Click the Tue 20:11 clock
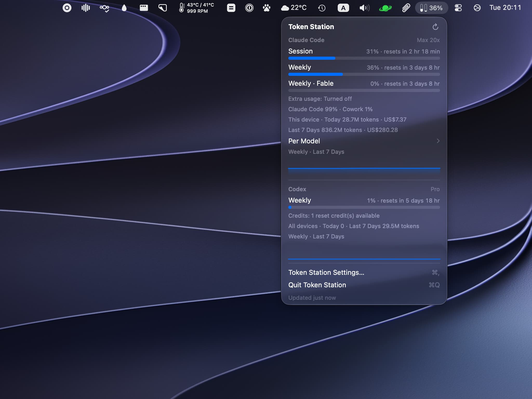Image resolution: width=532 pixels, height=399 pixels. click(505, 8)
